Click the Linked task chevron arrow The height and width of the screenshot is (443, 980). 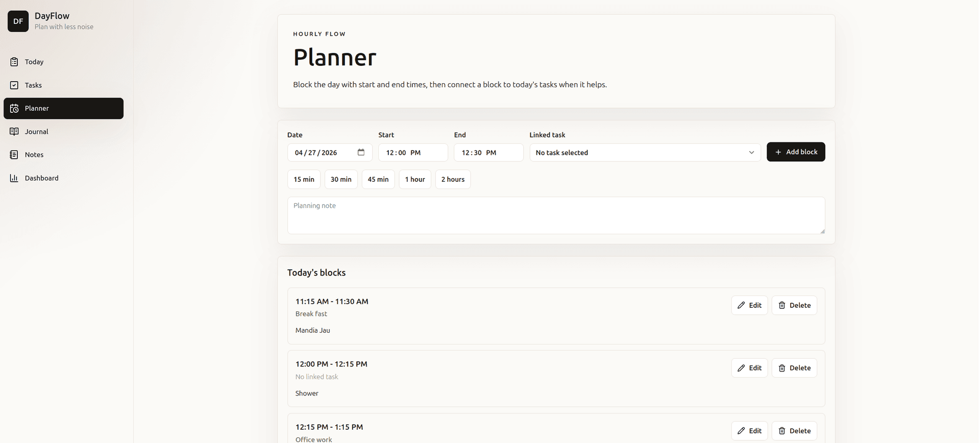point(751,153)
